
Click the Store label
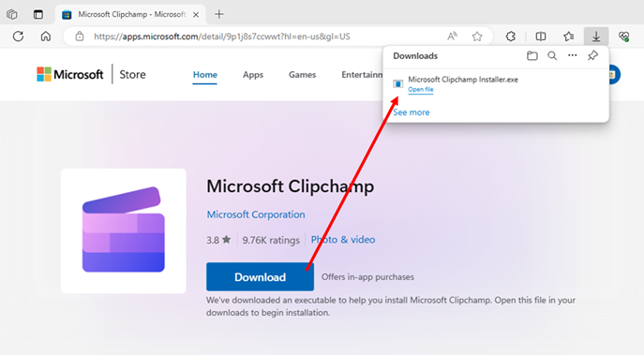tap(132, 74)
